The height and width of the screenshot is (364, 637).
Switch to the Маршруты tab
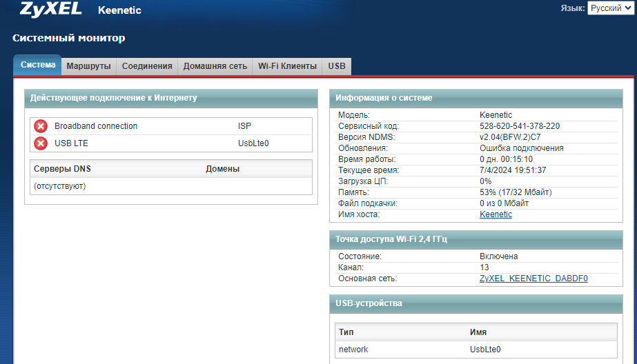[88, 66]
